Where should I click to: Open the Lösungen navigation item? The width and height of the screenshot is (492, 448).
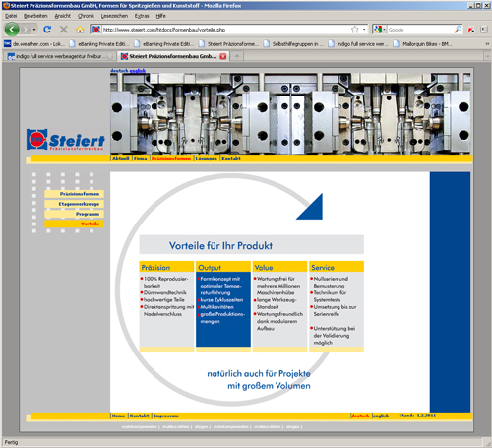click(207, 158)
